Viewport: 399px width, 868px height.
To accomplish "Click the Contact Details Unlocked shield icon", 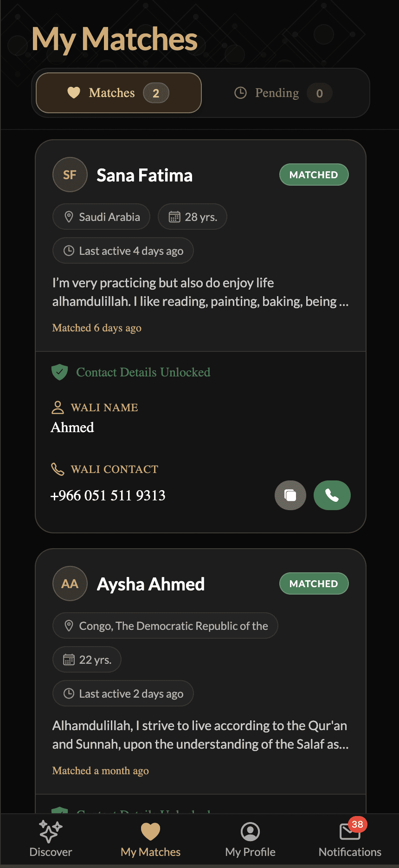I will tap(59, 372).
